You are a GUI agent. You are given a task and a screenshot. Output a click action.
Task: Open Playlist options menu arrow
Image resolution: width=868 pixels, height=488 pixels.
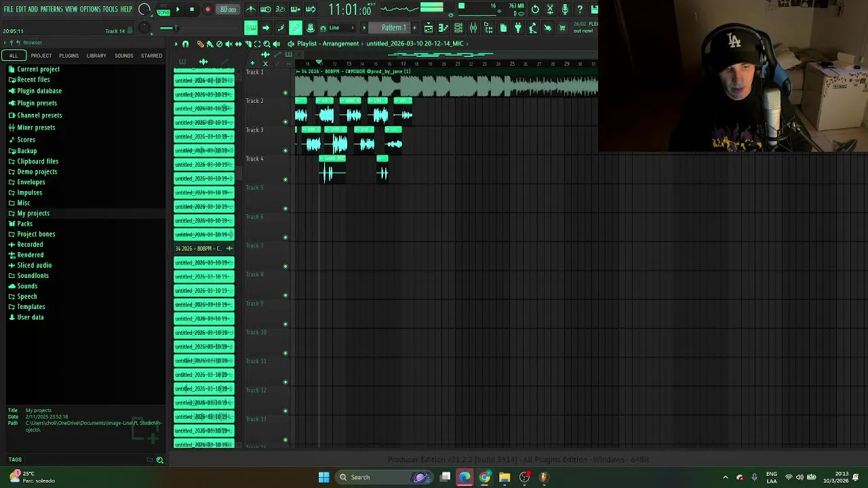click(176, 43)
